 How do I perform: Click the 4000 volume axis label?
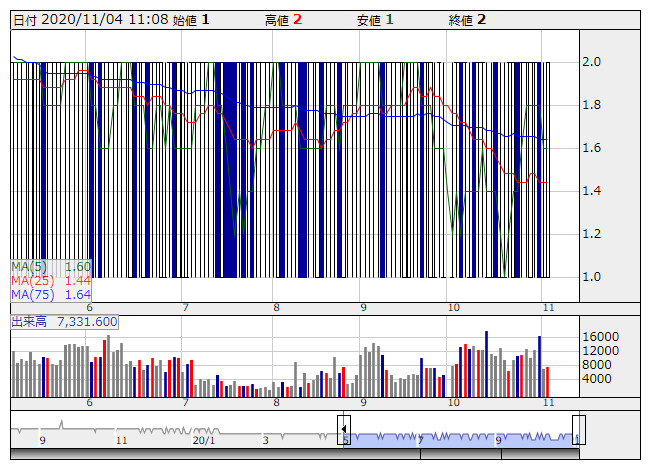pos(598,379)
